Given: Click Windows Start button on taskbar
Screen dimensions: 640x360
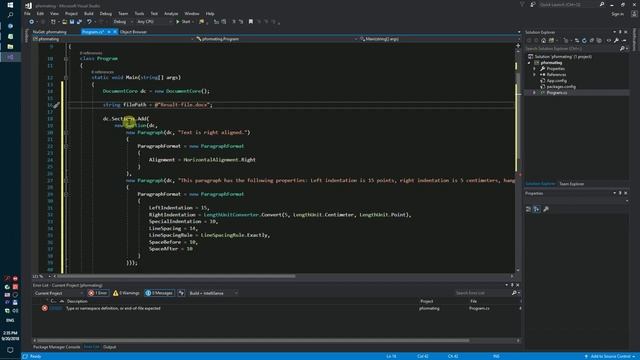Looking at the screenshot, I should pos(10,5).
